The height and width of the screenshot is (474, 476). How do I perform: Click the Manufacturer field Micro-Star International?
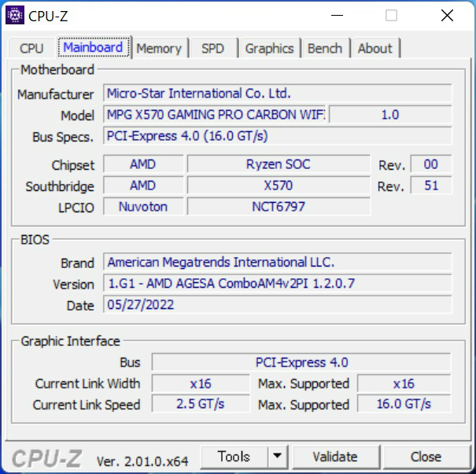pyautogui.click(x=277, y=93)
